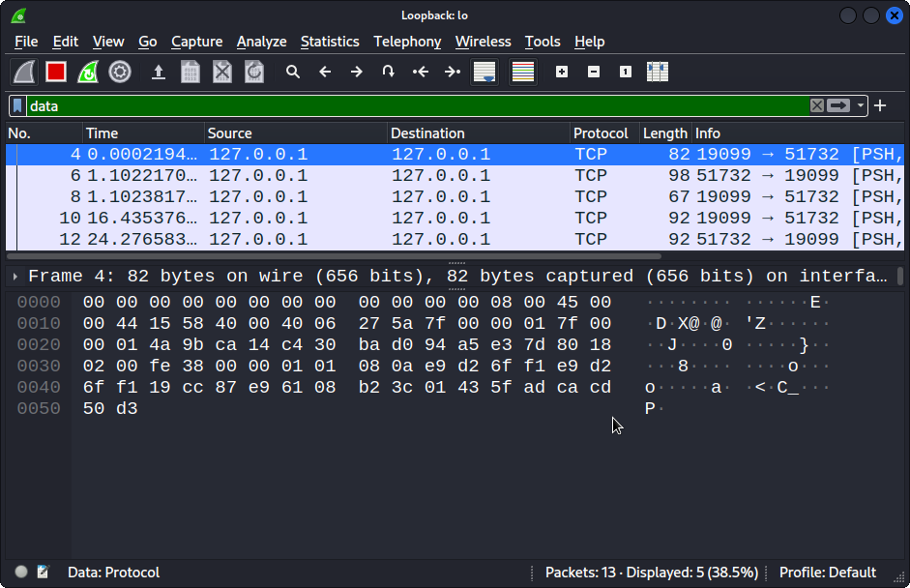Select packet number 10 row

pyautogui.click(x=455, y=219)
